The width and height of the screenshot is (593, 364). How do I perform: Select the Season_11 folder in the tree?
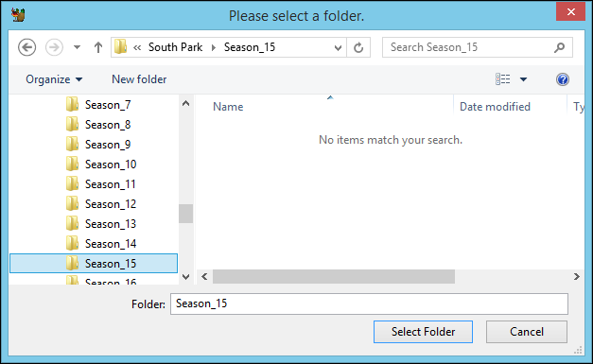tap(110, 184)
